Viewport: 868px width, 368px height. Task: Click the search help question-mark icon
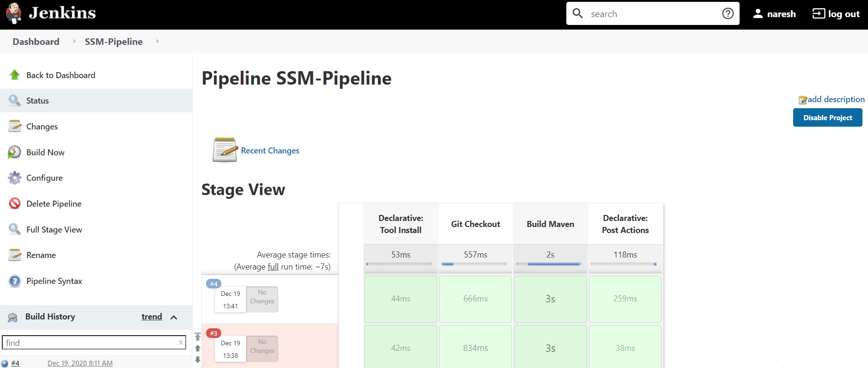pyautogui.click(x=728, y=13)
